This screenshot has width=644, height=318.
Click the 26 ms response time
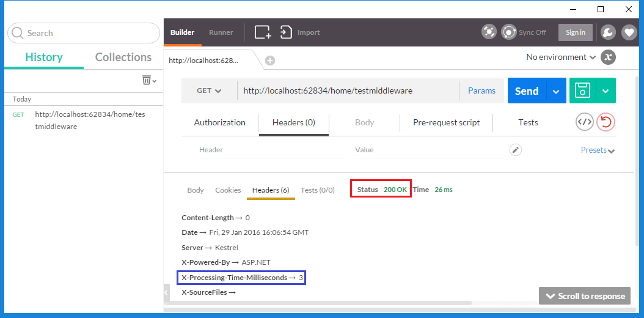(444, 190)
